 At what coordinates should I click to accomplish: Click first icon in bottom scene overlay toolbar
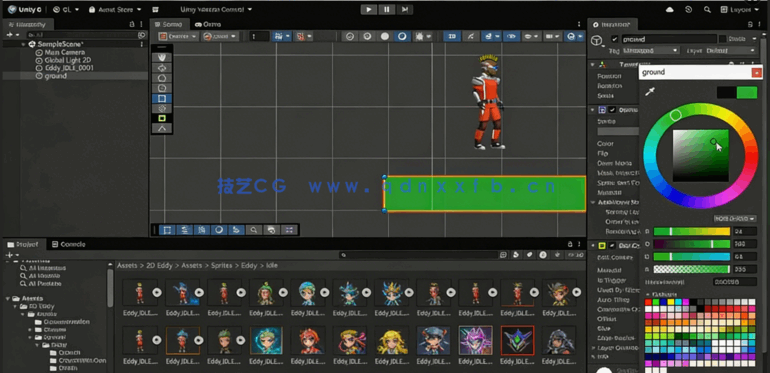coord(167,230)
